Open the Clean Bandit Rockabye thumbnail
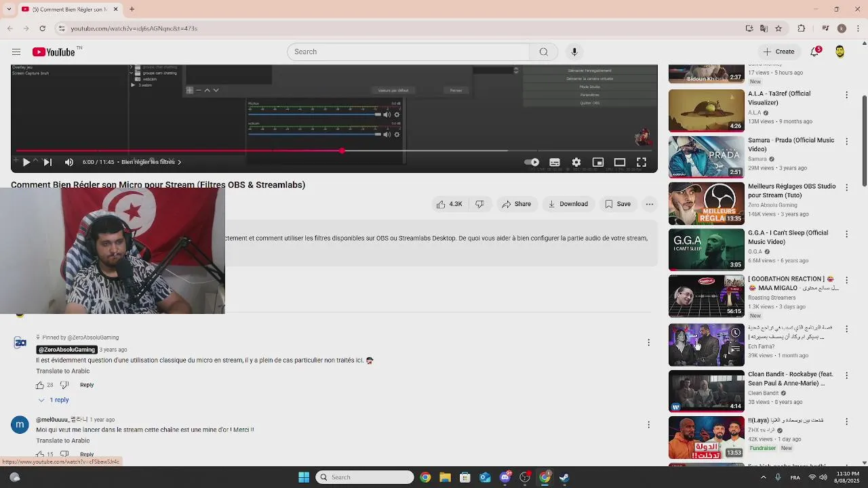 point(706,391)
